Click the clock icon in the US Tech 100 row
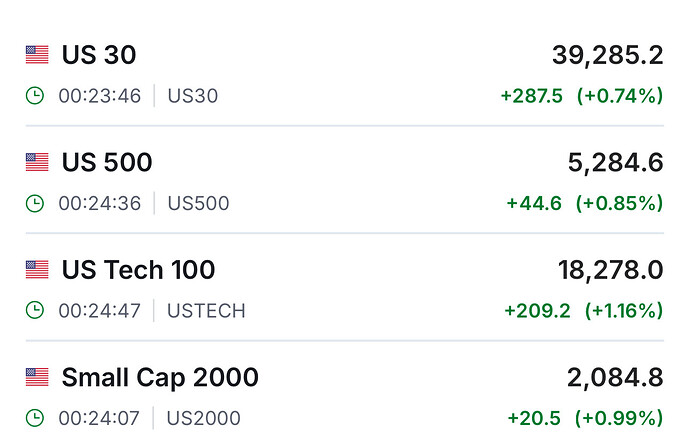Screen dimensions: 690x439 click(x=35, y=311)
